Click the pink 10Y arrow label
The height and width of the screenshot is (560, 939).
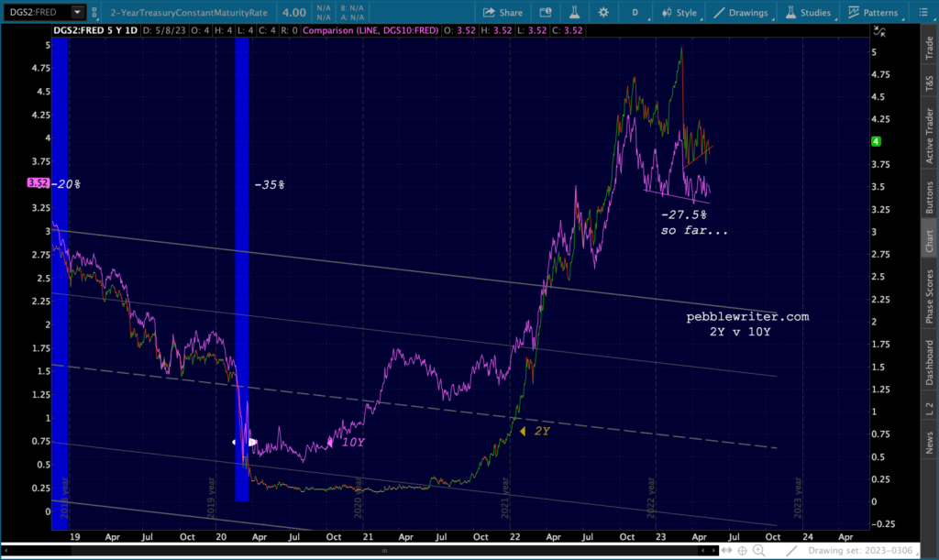tap(346, 442)
